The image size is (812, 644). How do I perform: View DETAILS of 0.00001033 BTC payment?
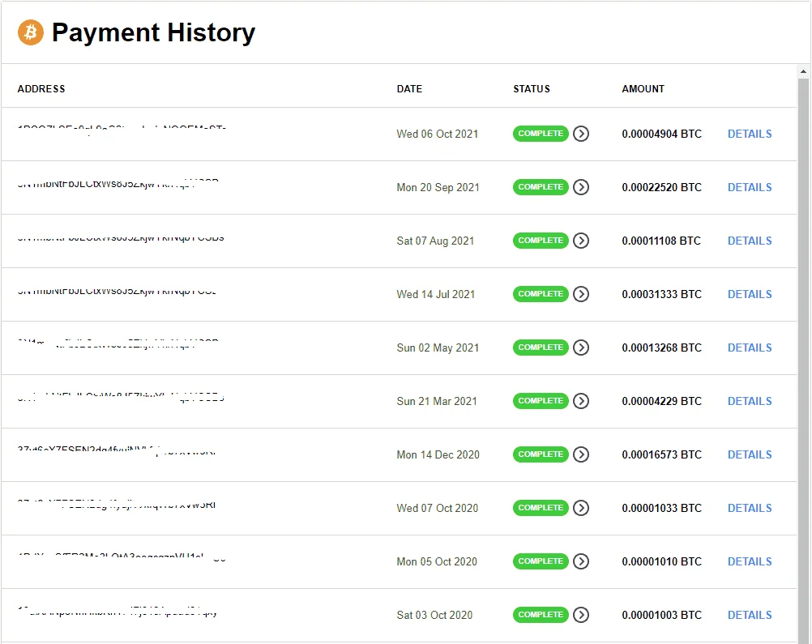[750, 508]
